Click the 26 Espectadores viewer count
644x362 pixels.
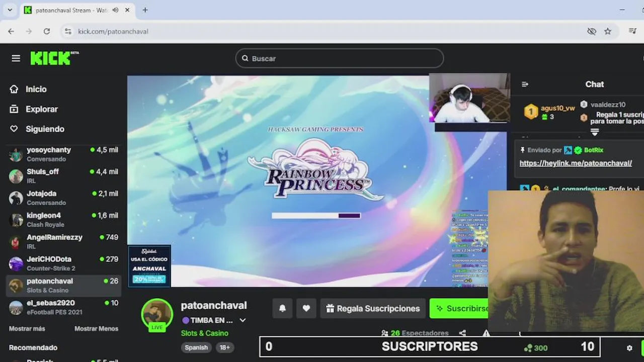[415, 333]
